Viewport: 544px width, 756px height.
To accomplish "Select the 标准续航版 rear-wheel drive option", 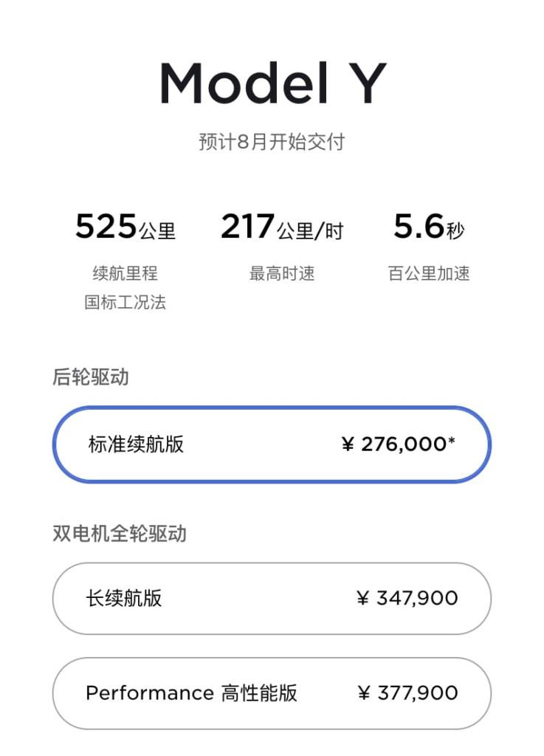I will (x=137, y=444).
